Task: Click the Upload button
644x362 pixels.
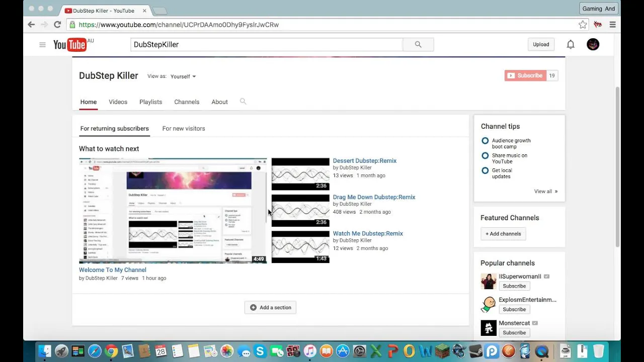Action: point(541,44)
